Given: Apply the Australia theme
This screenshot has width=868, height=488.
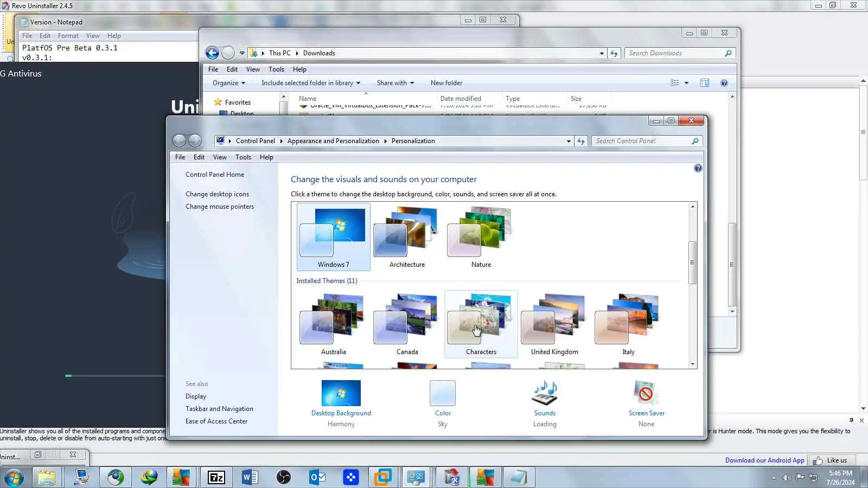Looking at the screenshot, I should pyautogui.click(x=333, y=324).
